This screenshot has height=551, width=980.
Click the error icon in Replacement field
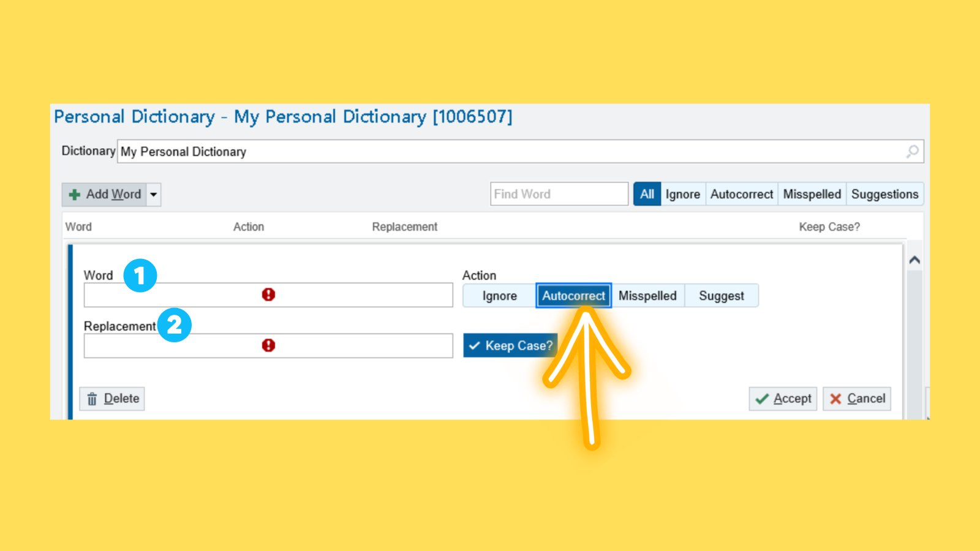pos(268,345)
